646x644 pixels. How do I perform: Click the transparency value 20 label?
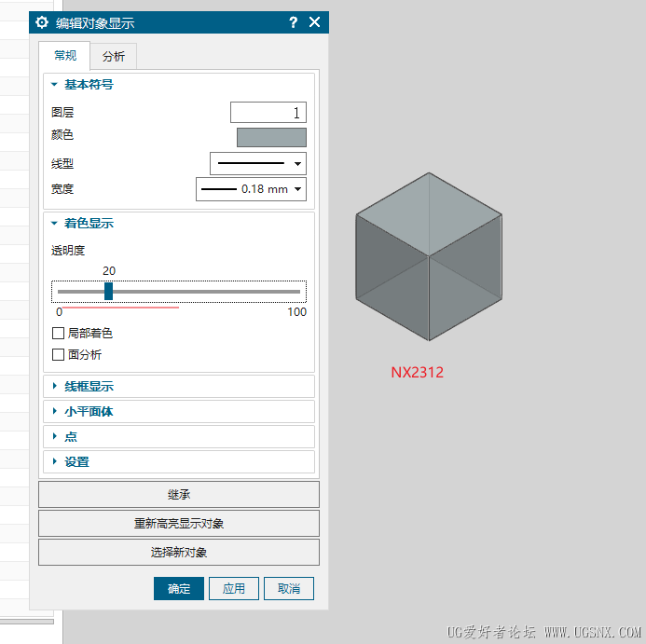click(109, 271)
